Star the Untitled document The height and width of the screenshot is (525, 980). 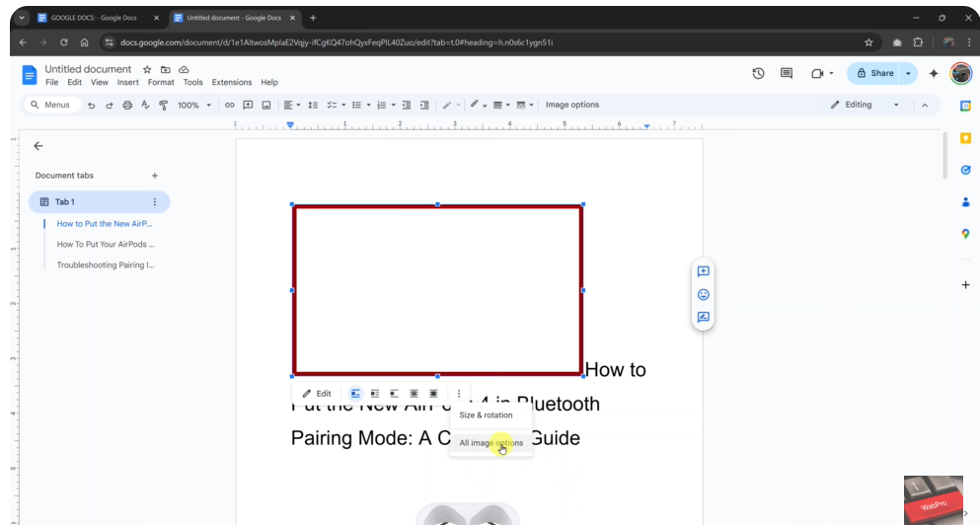coord(147,69)
